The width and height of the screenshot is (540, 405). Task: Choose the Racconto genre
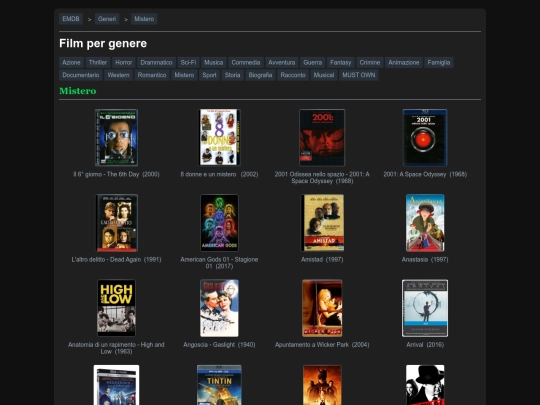pyautogui.click(x=293, y=75)
